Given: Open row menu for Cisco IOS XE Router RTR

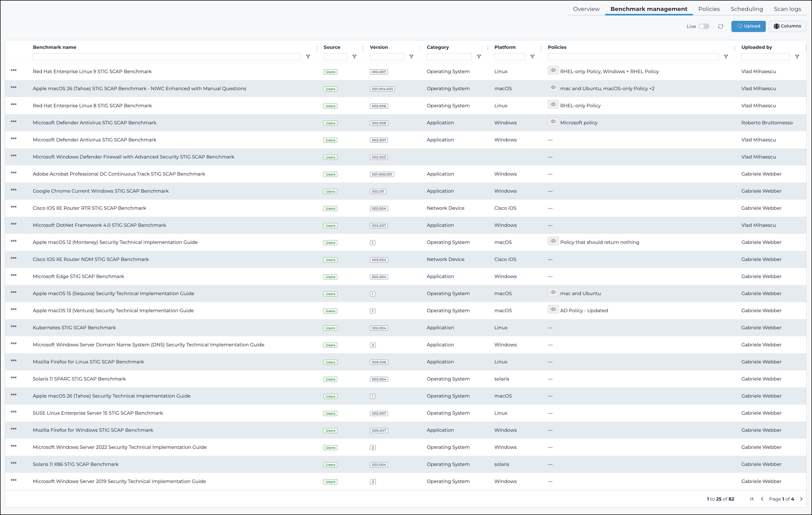Looking at the screenshot, I should pyautogui.click(x=14, y=207).
